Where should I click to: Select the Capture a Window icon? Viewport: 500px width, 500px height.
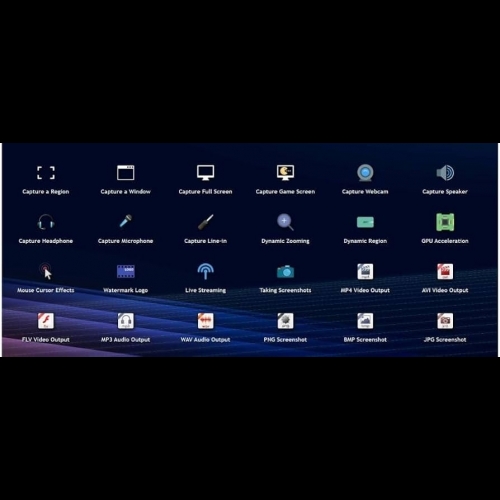point(126,173)
